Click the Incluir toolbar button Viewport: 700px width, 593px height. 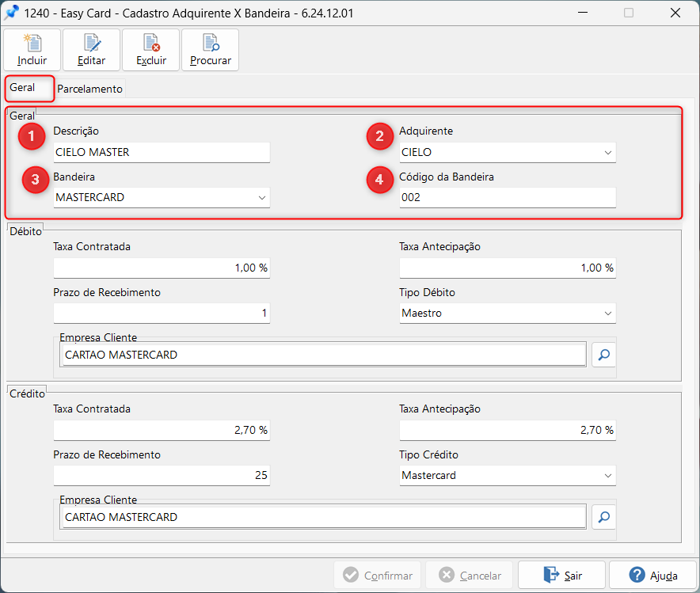(32, 50)
